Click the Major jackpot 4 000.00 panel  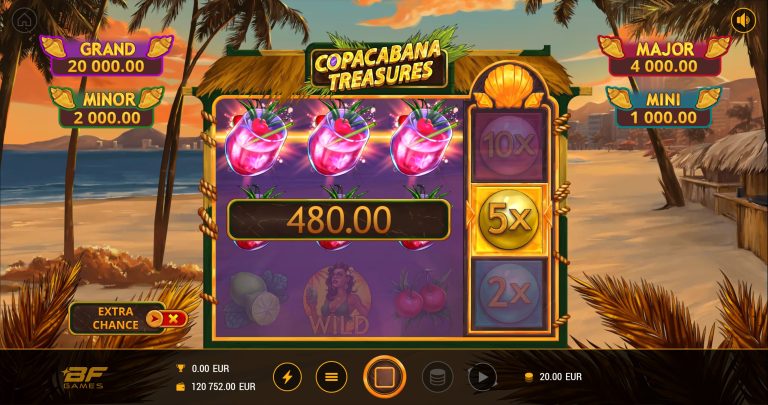point(664,57)
